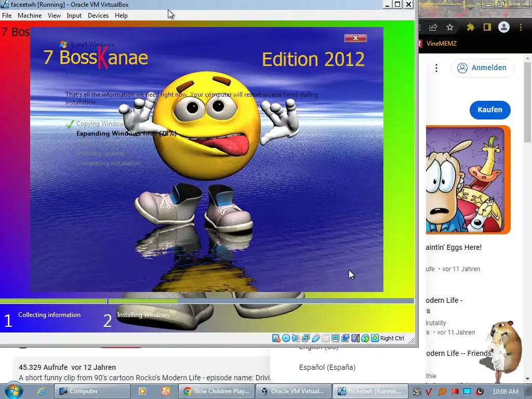Click the audio status icon in VirtualBox
The height and width of the screenshot is (399, 532).
[x=296, y=338]
